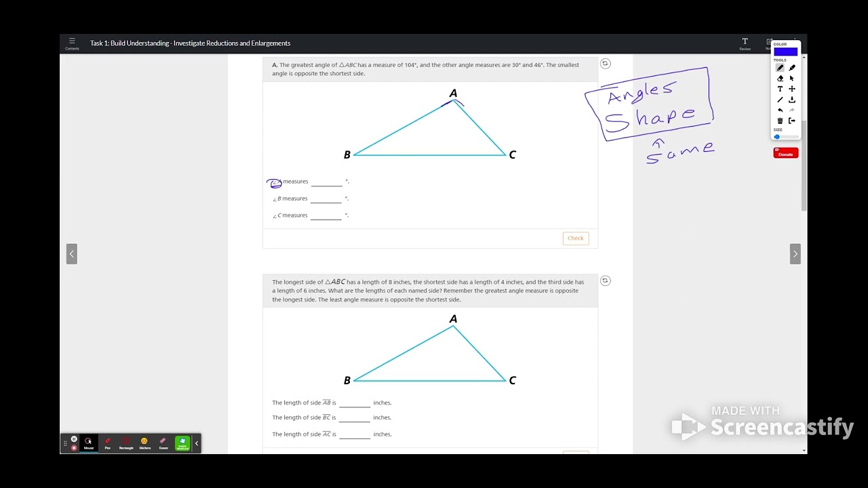Screen dimensions: 868x488
Task: Click the red Donate button
Action: pyautogui.click(x=786, y=153)
